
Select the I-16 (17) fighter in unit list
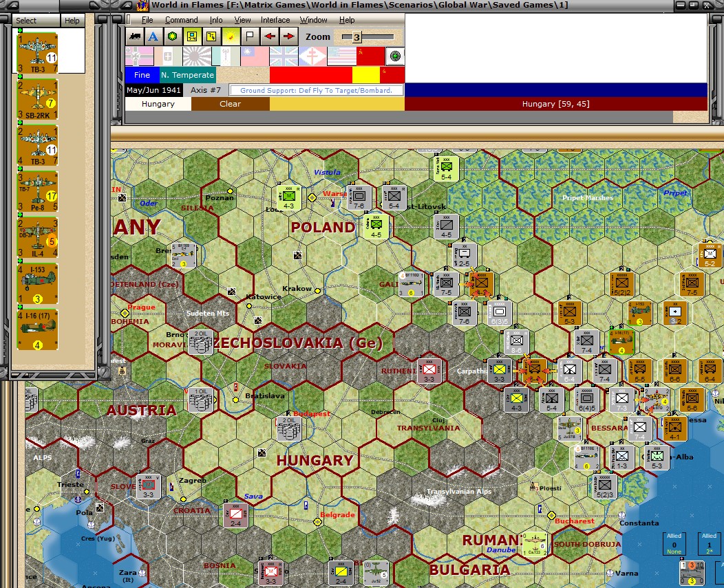click(37, 329)
